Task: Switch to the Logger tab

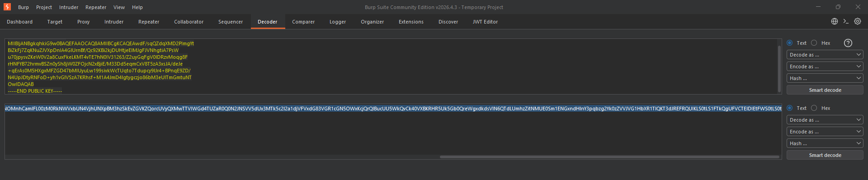Action: pyautogui.click(x=338, y=22)
